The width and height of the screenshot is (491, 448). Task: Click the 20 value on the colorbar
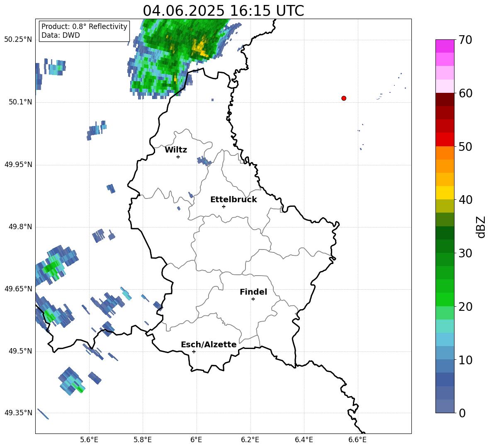point(465,307)
